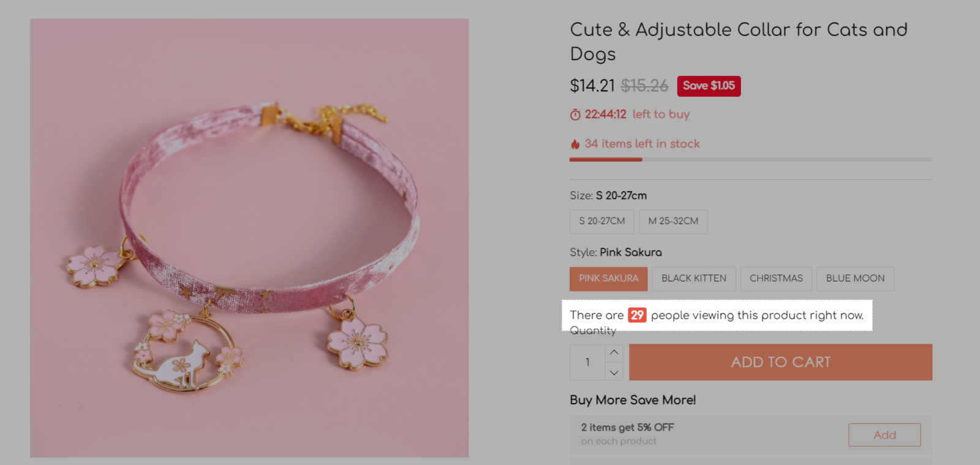The image size is (980, 465).
Task: Click the red 29 viewers badge
Action: [637, 315]
